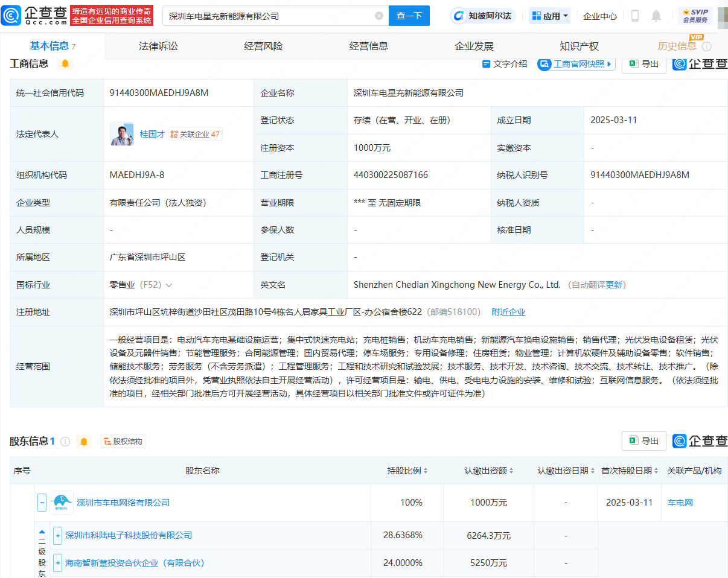Open the 应用 dropdown menu
Screen dimensions: 728x578
550,16
